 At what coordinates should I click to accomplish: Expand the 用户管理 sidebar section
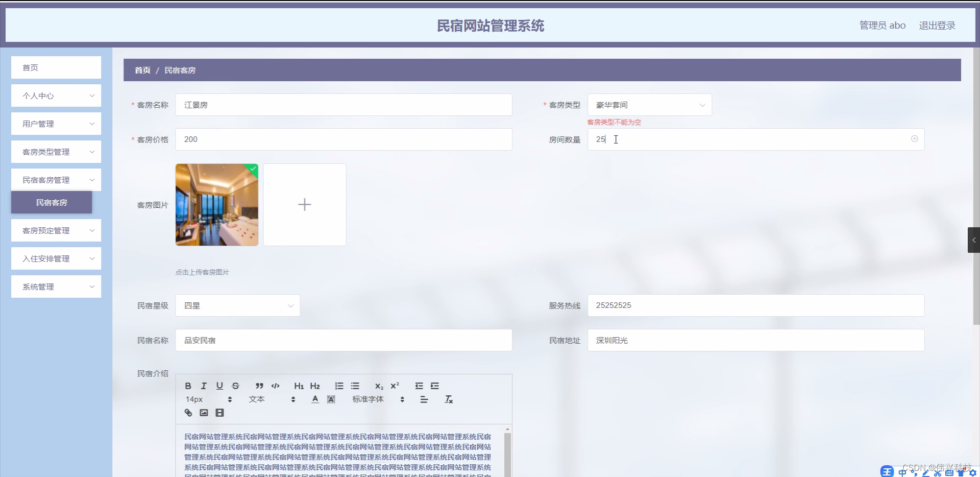56,124
